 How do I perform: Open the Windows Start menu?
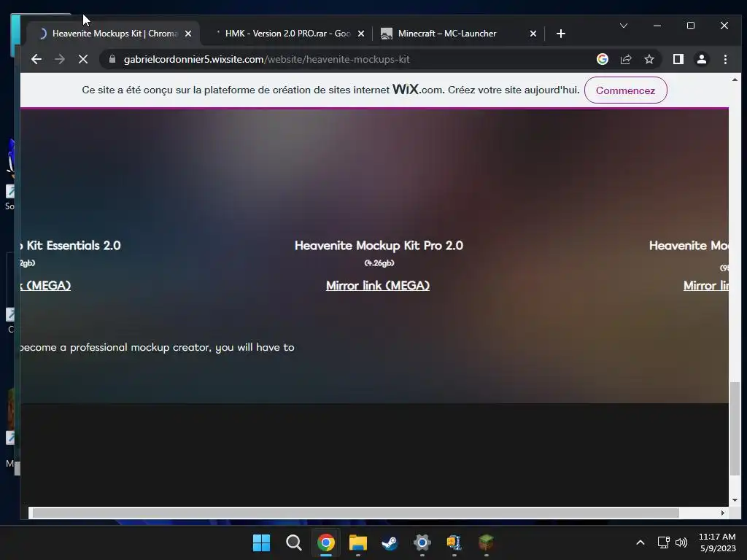tap(261, 542)
